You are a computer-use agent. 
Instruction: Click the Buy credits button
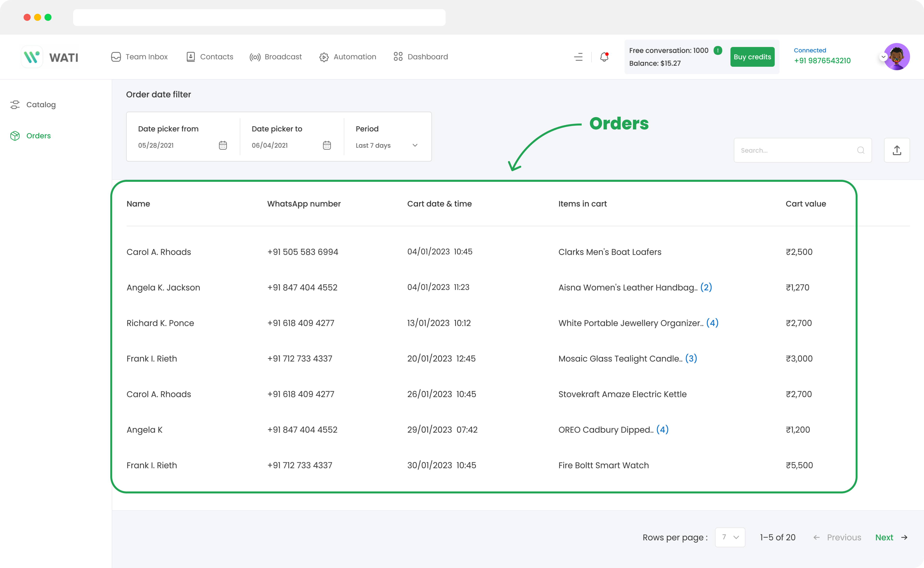pyautogui.click(x=752, y=57)
